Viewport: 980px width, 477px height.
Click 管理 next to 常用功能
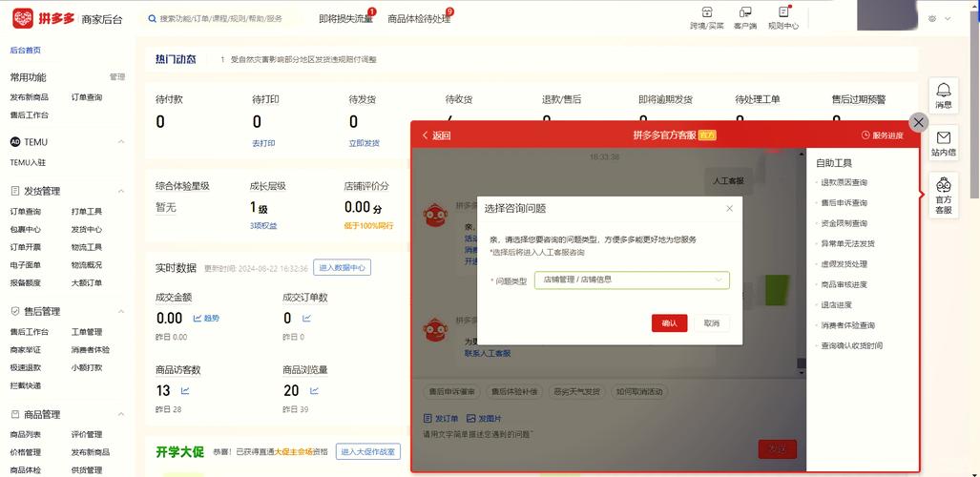(117, 77)
